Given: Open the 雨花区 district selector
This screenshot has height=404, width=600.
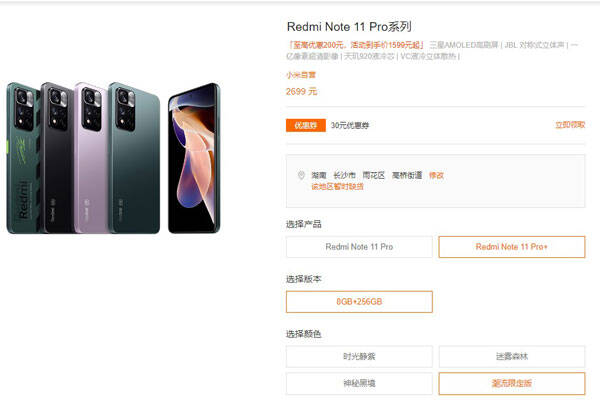Looking at the screenshot, I should point(373,175).
